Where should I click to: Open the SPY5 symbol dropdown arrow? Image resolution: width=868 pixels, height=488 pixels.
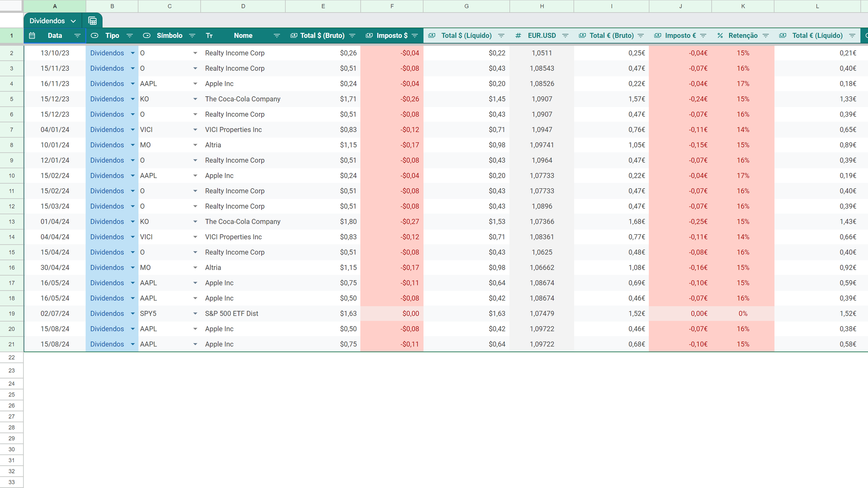[x=195, y=314]
